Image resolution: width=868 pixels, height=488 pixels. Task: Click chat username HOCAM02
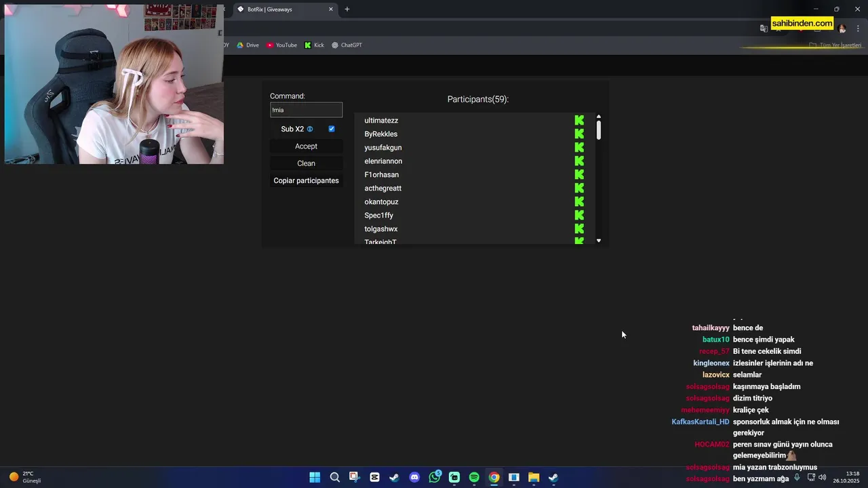712,445
